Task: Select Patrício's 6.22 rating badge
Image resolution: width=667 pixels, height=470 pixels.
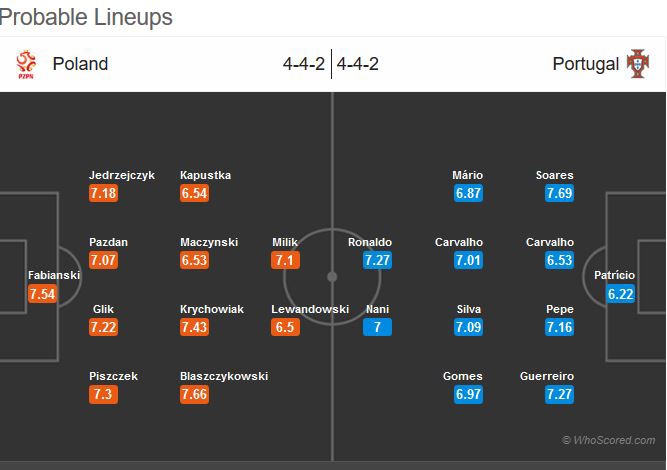Action: point(621,294)
